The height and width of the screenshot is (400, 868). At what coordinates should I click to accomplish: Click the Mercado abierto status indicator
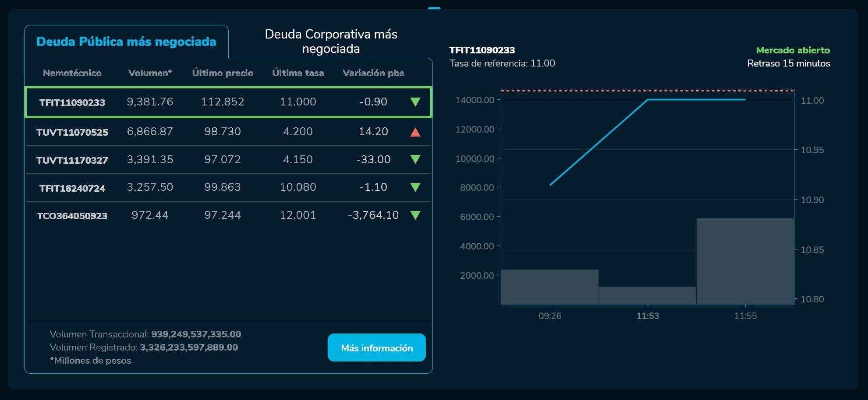tap(793, 50)
